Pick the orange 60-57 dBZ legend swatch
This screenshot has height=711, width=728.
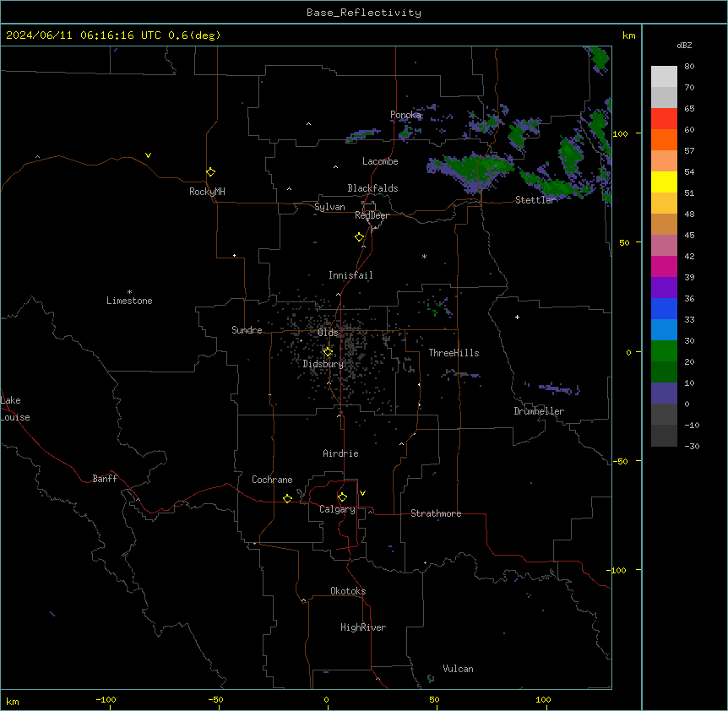(x=664, y=139)
